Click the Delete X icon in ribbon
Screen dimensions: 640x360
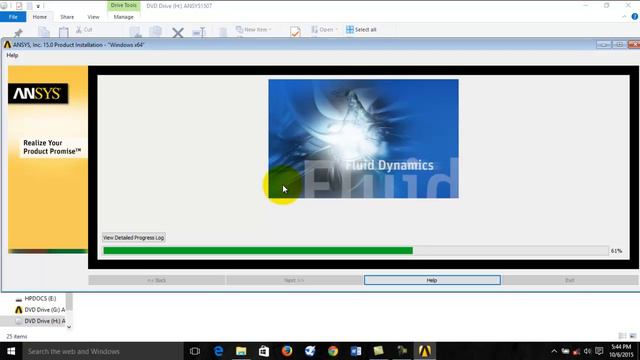(178, 33)
